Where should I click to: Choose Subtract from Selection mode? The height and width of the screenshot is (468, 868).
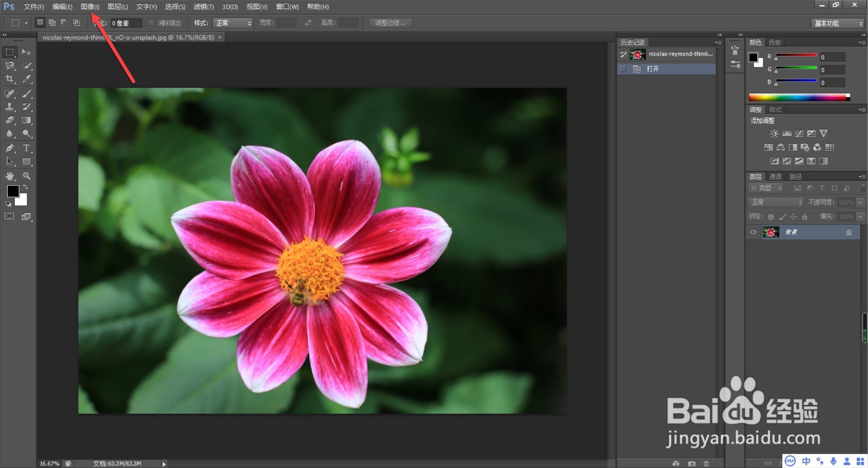point(64,22)
